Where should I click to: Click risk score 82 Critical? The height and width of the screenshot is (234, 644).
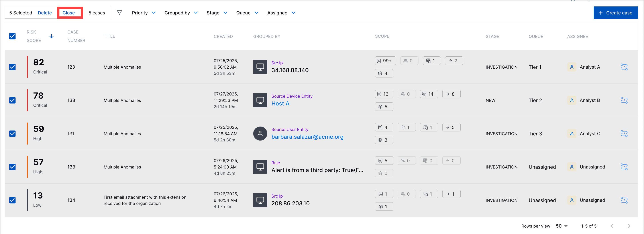(x=40, y=67)
